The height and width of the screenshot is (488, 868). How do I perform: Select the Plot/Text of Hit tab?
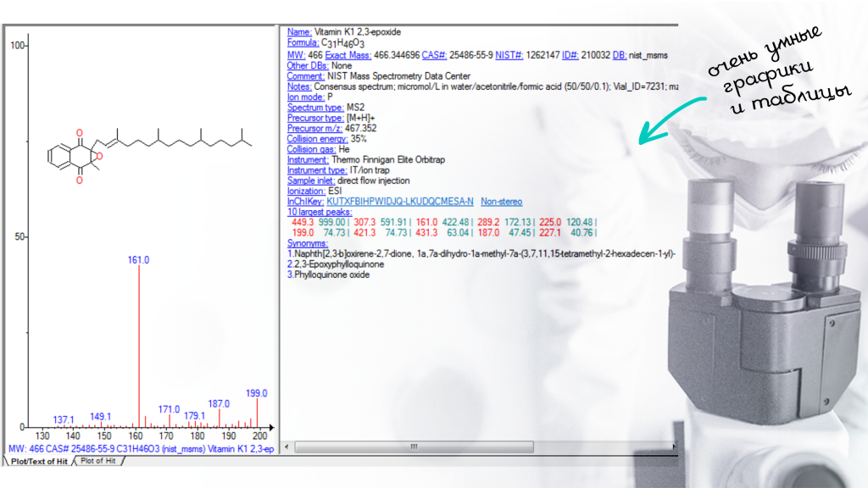tap(37, 461)
